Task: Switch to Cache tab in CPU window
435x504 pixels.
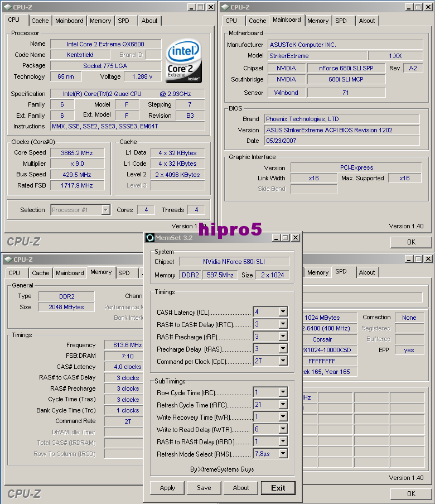Action: [40, 21]
